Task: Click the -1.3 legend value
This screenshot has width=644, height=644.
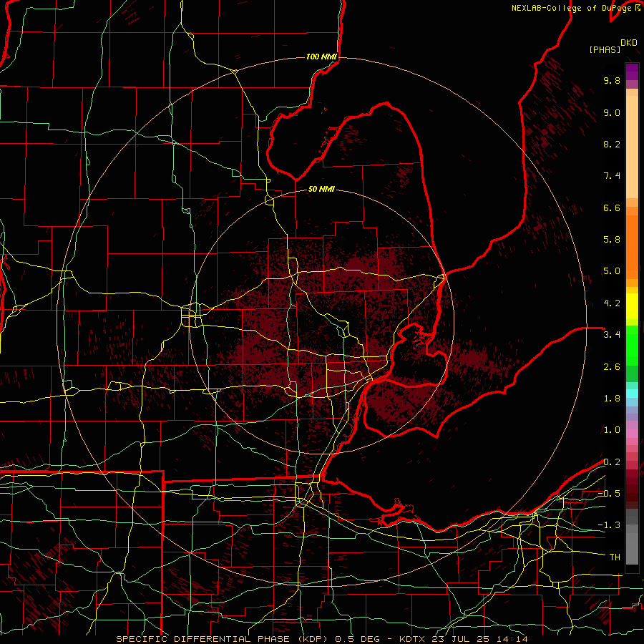Action: click(x=609, y=525)
